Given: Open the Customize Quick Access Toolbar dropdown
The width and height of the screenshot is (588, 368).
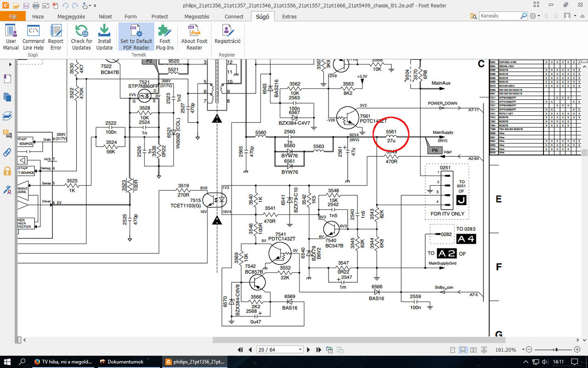Looking at the screenshot, I should [x=95, y=6].
